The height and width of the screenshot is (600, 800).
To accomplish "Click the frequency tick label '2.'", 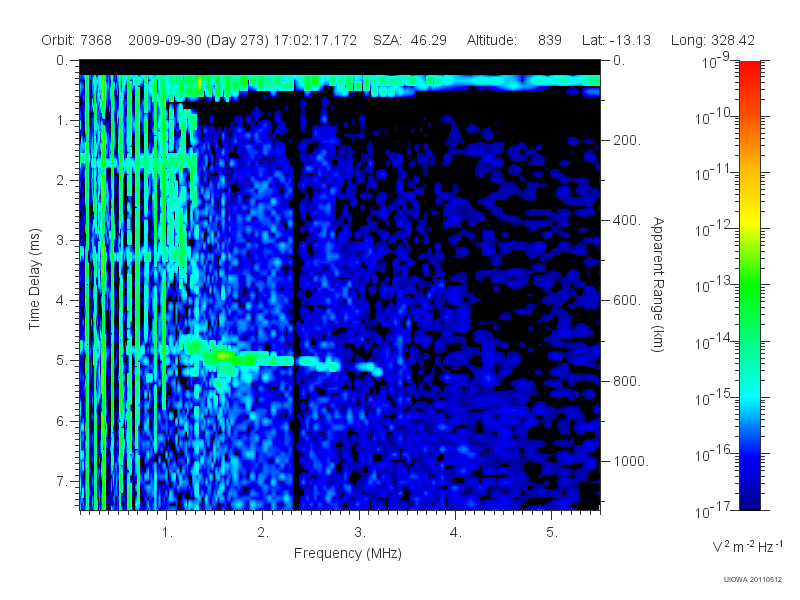I will (263, 533).
